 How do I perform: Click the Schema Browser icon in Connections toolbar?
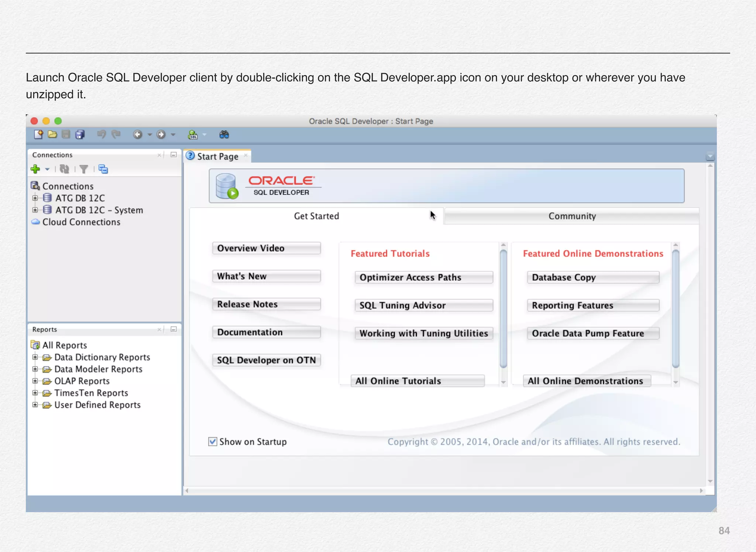pos(103,169)
